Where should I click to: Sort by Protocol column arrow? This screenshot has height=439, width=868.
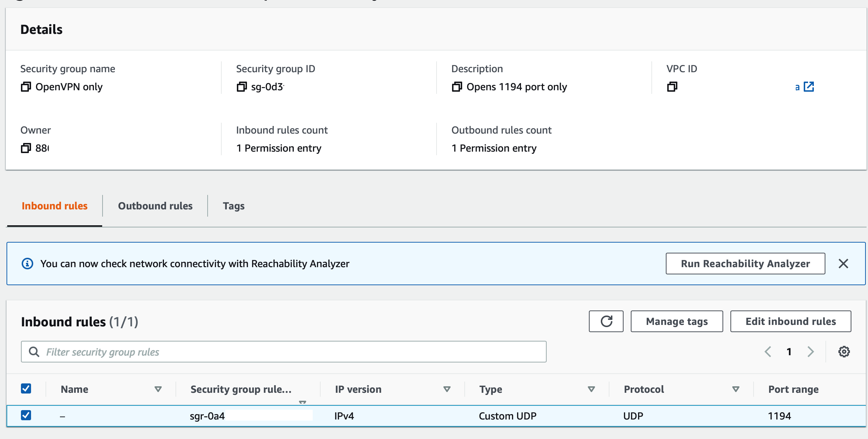[735, 389]
